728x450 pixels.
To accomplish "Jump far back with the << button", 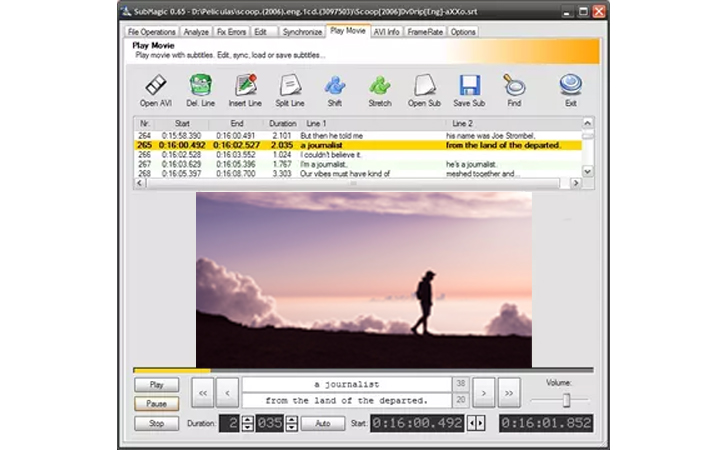I will point(203,393).
